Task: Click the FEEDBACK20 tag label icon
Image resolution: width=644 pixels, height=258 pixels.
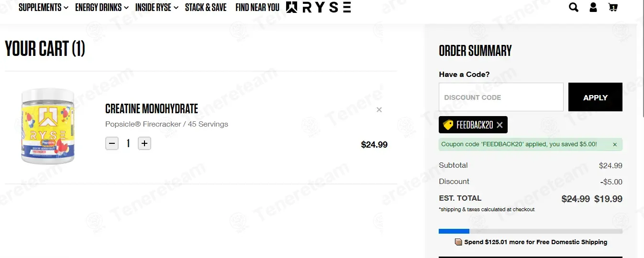Action: pyautogui.click(x=448, y=125)
